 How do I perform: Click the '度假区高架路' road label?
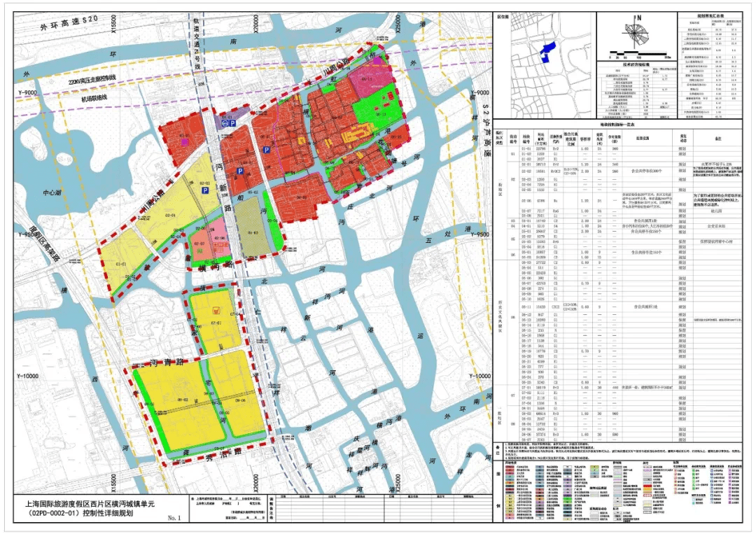coord(45,245)
